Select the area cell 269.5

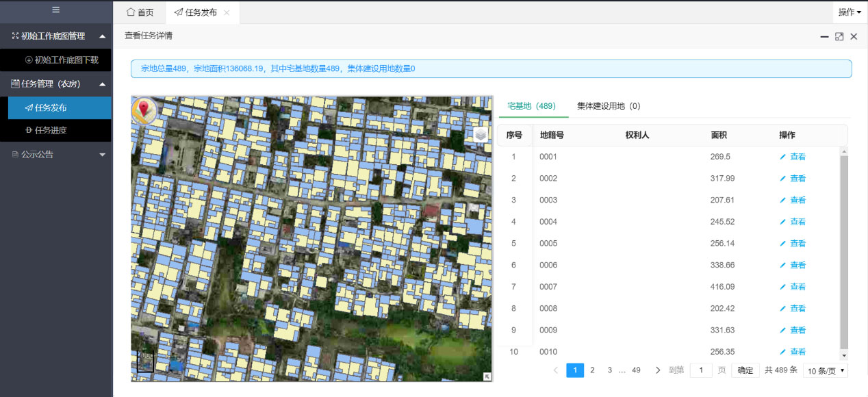[x=720, y=157]
